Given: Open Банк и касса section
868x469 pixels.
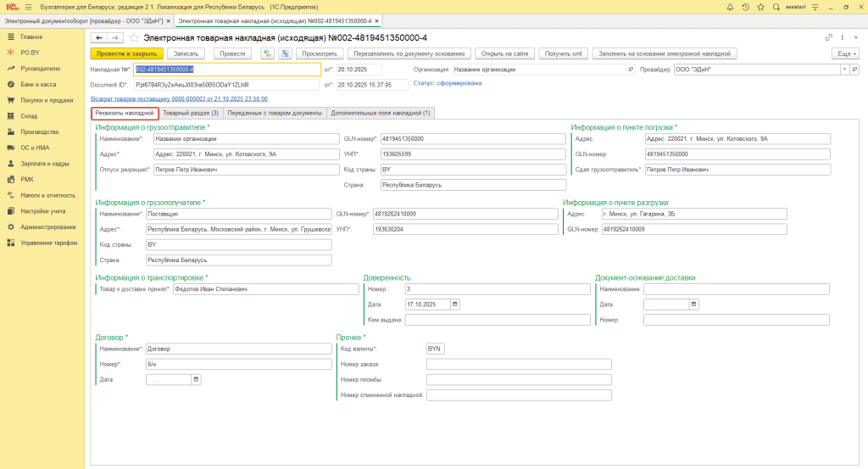Looking at the screenshot, I should point(38,85).
